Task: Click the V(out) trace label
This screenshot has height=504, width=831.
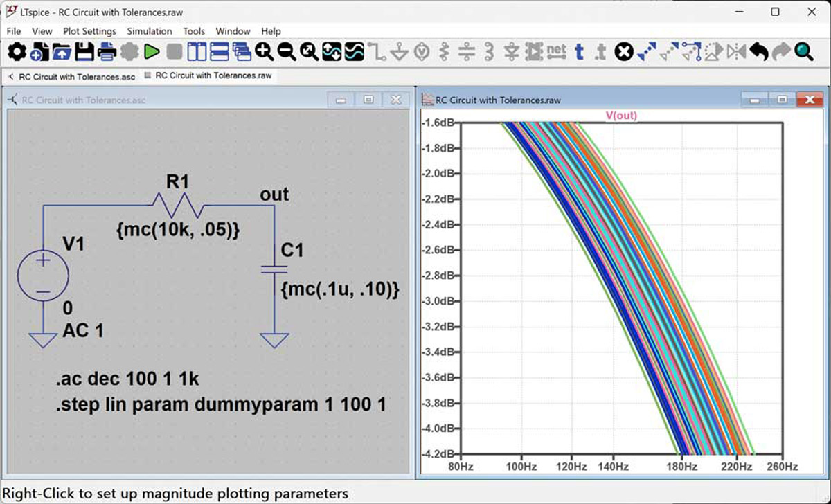Action: 621,116
